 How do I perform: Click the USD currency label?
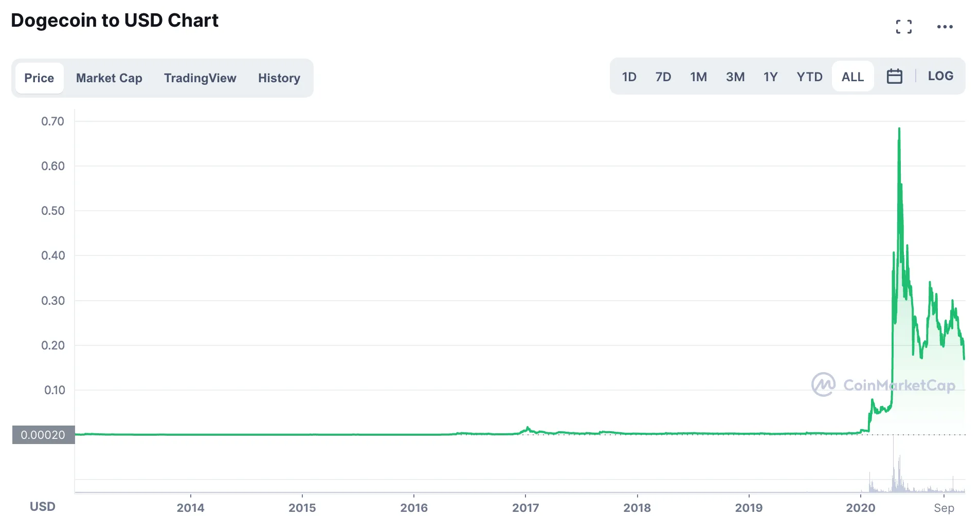coord(42,507)
